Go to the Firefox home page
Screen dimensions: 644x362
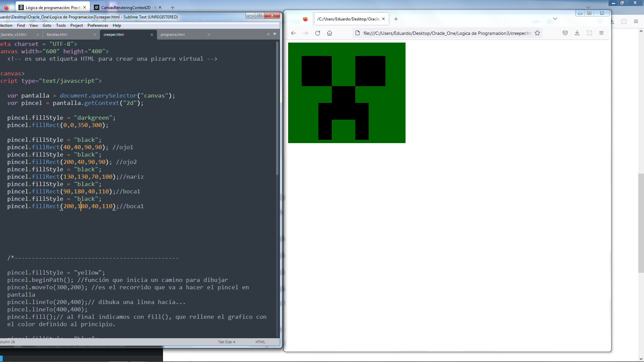(x=330, y=33)
